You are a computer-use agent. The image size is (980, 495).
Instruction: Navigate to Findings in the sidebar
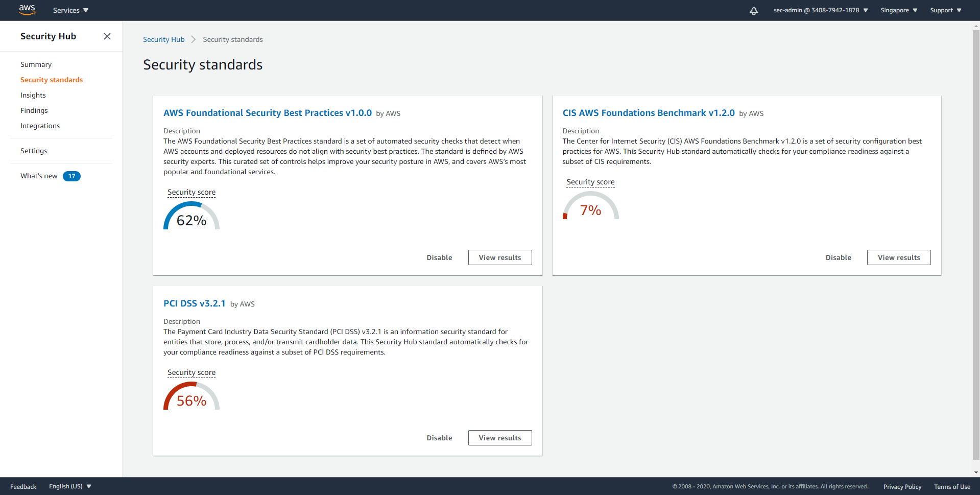pyautogui.click(x=34, y=110)
